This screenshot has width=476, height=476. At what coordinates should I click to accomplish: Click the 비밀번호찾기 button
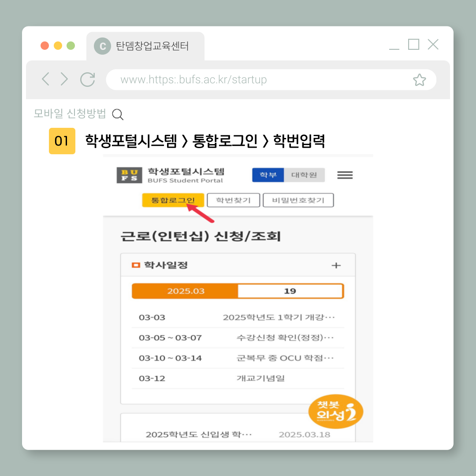click(x=298, y=200)
